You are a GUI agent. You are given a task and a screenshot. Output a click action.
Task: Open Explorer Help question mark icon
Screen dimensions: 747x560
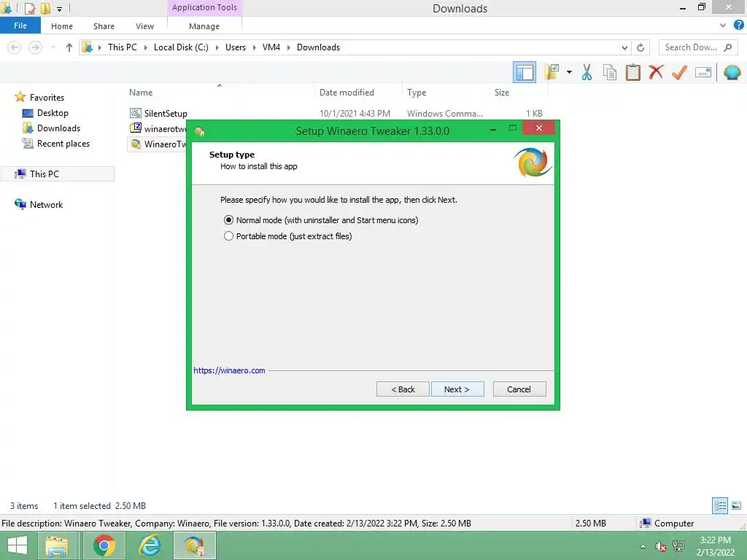click(738, 26)
